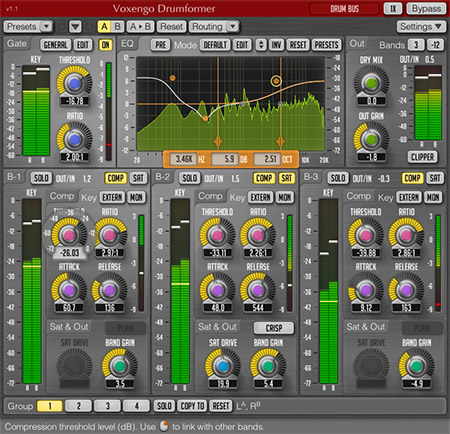This screenshot has height=434, width=450.
Task: Solo band B-1
Action: tap(41, 178)
